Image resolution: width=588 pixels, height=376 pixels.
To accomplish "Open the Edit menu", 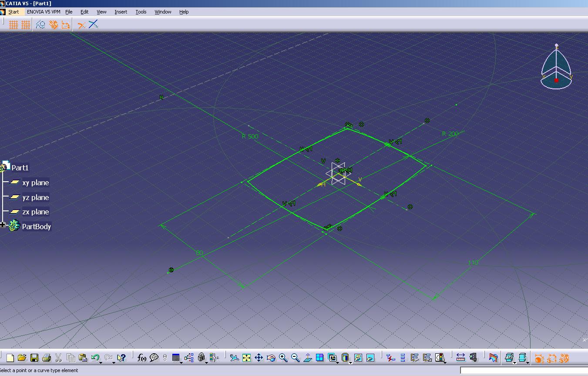I will [84, 12].
